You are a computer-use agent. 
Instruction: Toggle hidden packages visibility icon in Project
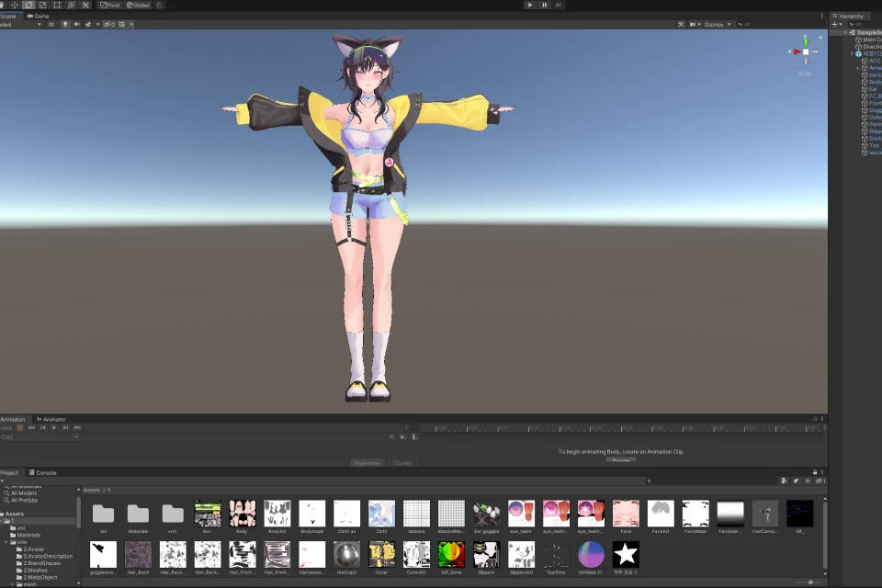820,481
